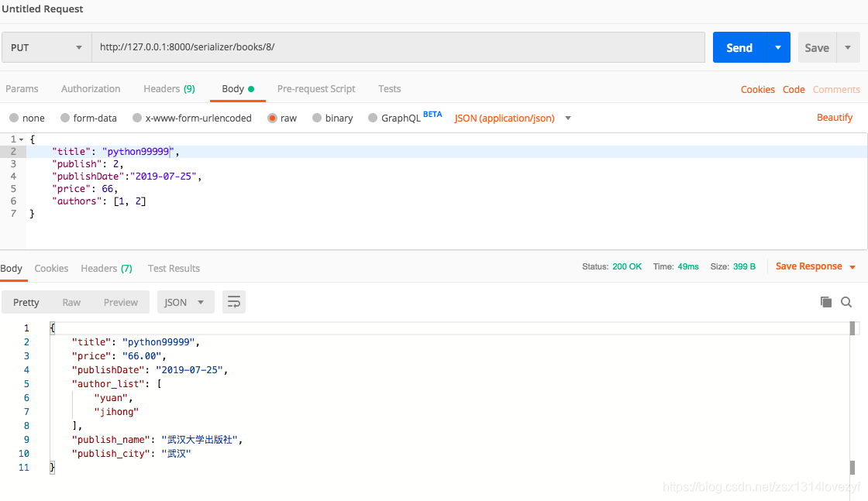Switch to the Tests tab

pos(390,88)
